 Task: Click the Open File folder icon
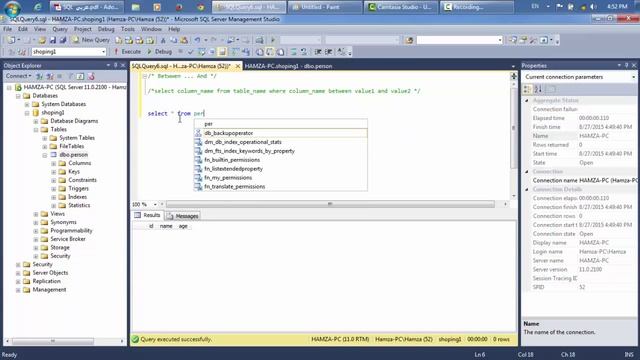(x=42, y=40)
